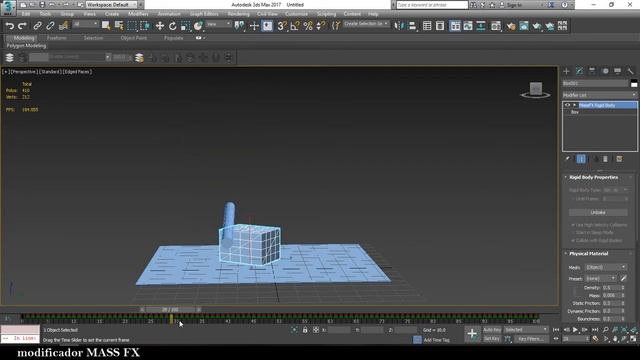Choose the Rectangular Selection Region tool
Screen dimensions: 640x360
pos(132,26)
